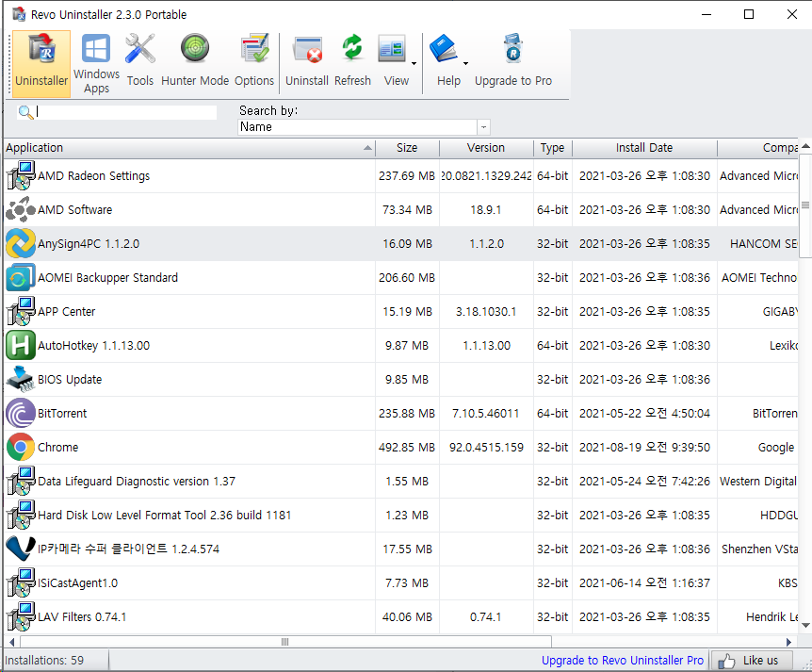Click the scroll up arrow
Viewport: 812px width, 672px height.
click(805, 147)
